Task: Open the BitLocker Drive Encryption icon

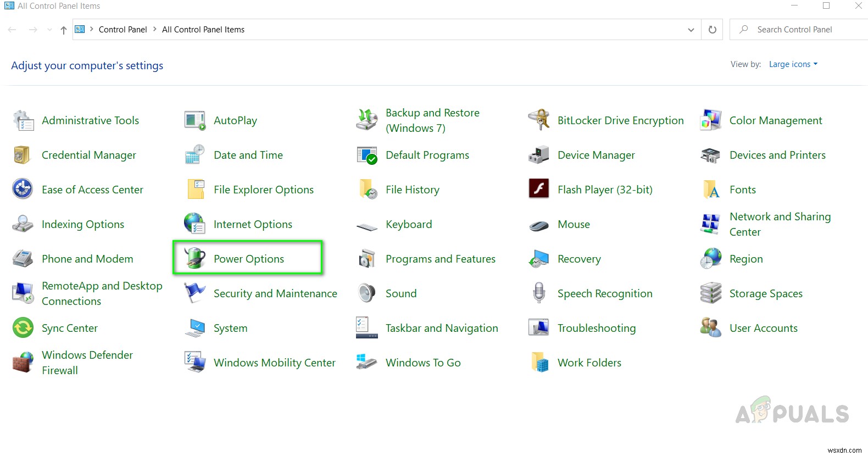Action: pos(538,120)
